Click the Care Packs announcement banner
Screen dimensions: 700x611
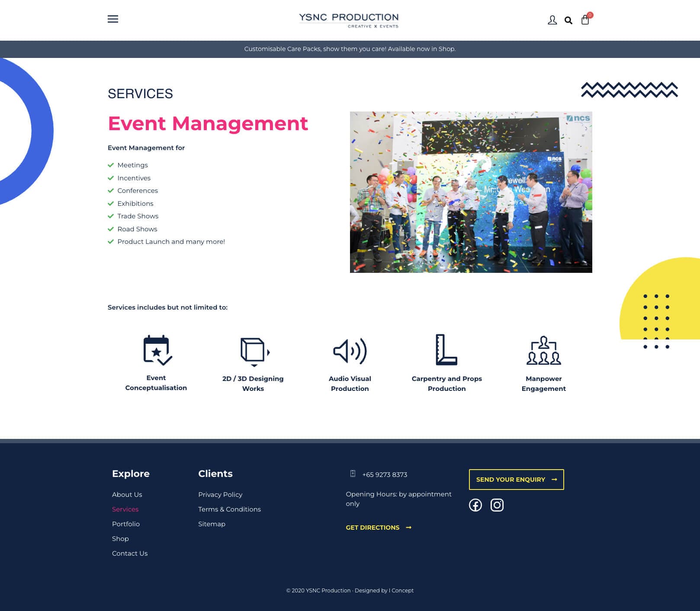(x=350, y=49)
